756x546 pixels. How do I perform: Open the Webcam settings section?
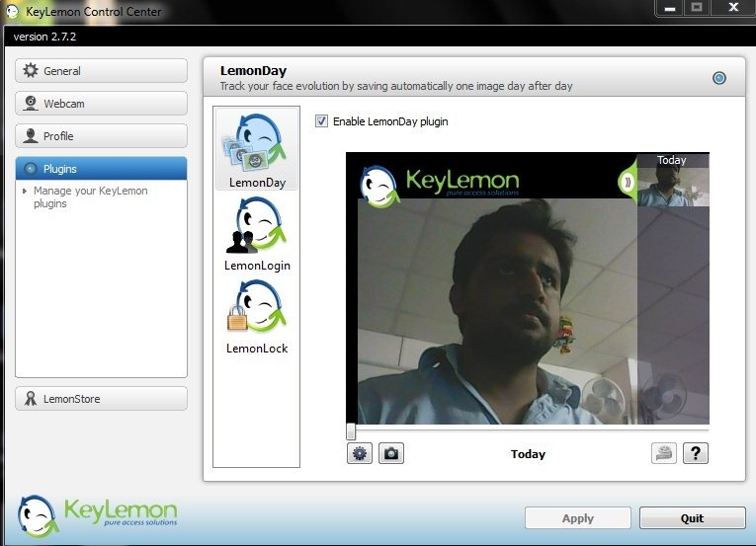click(x=101, y=104)
